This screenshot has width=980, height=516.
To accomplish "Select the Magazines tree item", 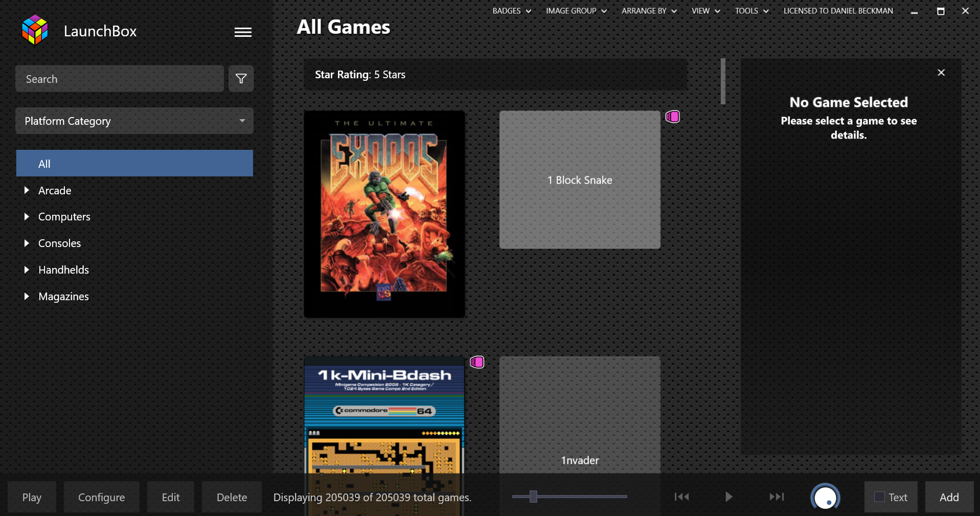I will click(x=64, y=297).
